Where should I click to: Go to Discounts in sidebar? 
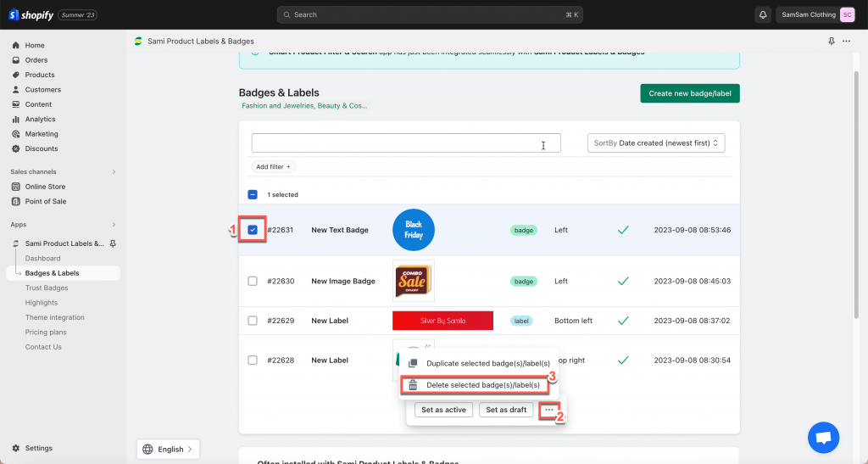tap(41, 148)
